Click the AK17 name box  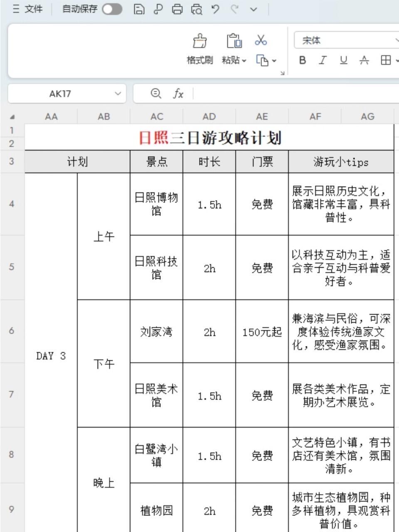[x=60, y=94]
